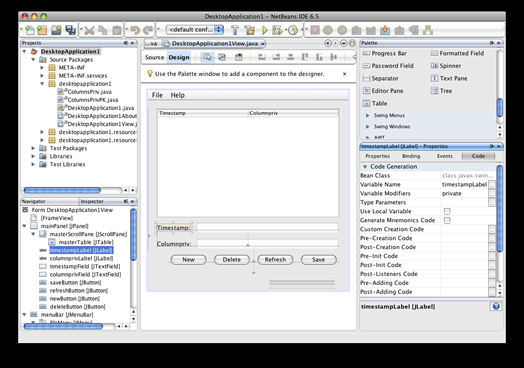The image size is (524, 368).
Task: Click the Clean and Build icon
Action: pyautogui.click(x=250, y=30)
